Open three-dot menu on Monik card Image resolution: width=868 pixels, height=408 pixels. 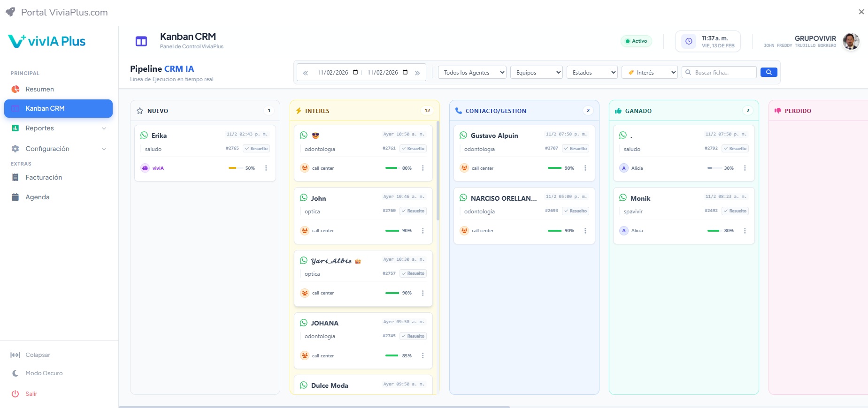point(745,231)
